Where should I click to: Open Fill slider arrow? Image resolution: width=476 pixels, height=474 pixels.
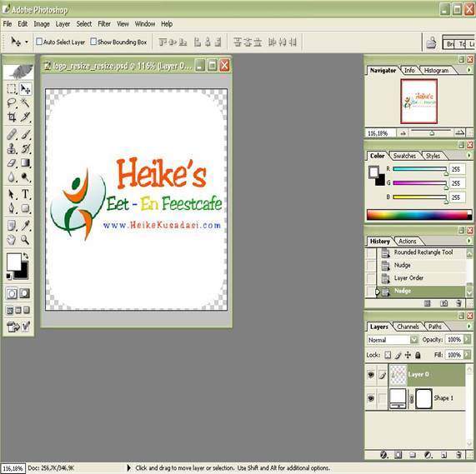point(467,355)
